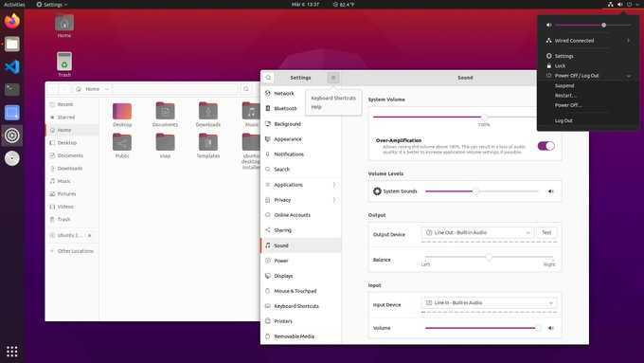The width and height of the screenshot is (644, 363).
Task: Click the search icon in Settings header
Action: click(x=268, y=78)
